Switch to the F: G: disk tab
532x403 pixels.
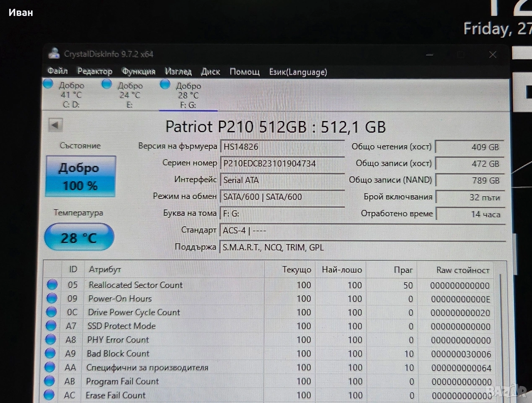tap(188, 95)
